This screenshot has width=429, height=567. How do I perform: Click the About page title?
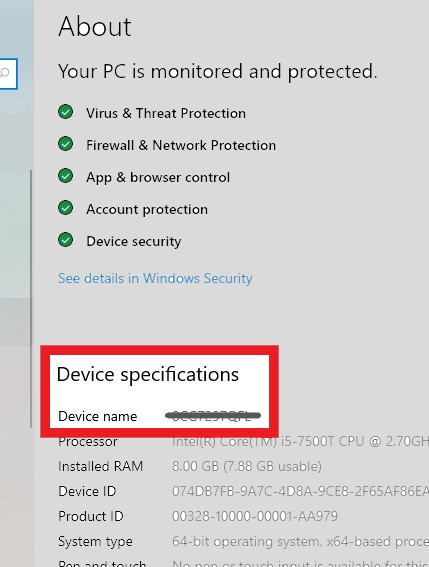(95, 27)
